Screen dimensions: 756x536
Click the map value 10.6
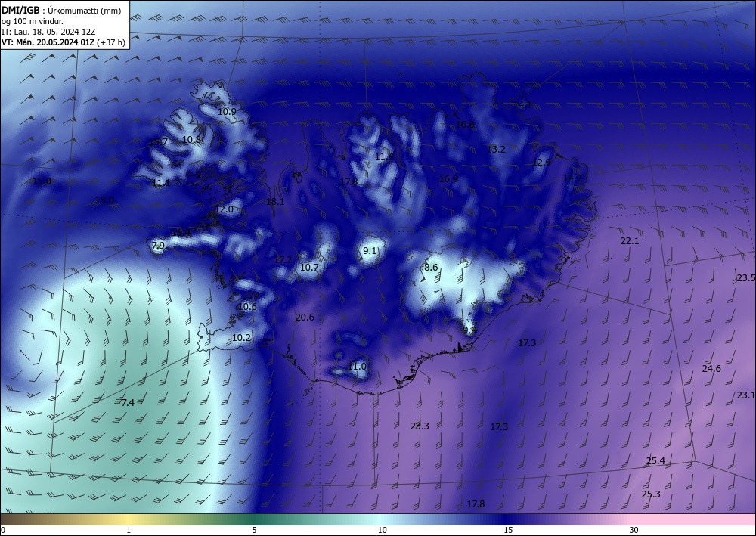coord(247,307)
